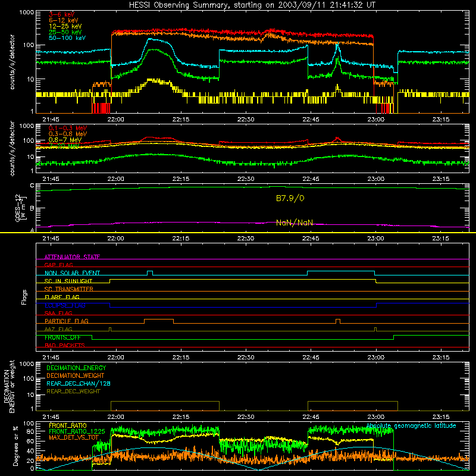Viewport: 476px width, 476px height.
Task: Click the Absolute geomagnetic latitude label
Action: coord(411,426)
